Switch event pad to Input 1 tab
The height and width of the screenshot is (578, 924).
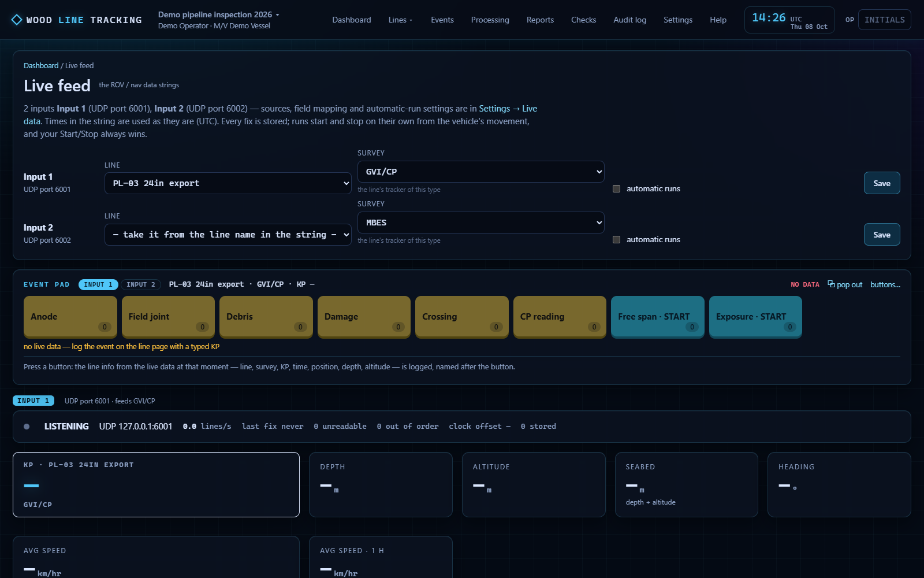pyautogui.click(x=98, y=284)
